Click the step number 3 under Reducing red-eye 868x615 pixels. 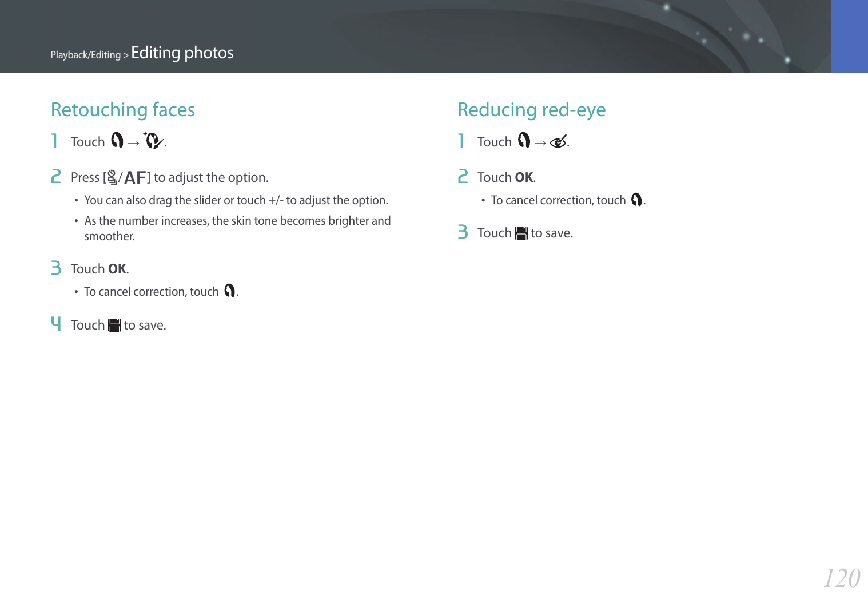point(463,232)
